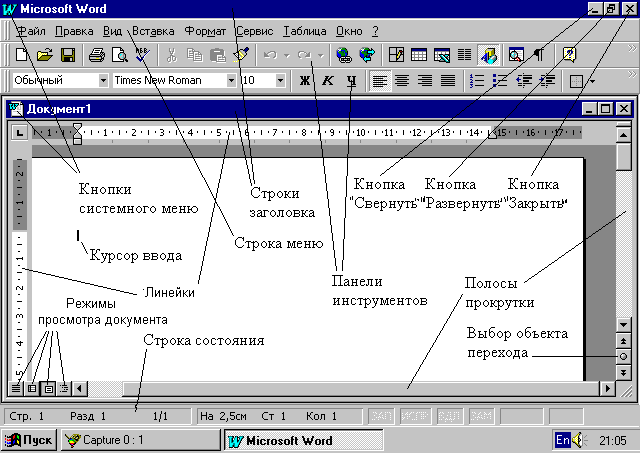Viewport: 640px width, 453px height.
Task: Open the Правка menu
Action: point(74,31)
